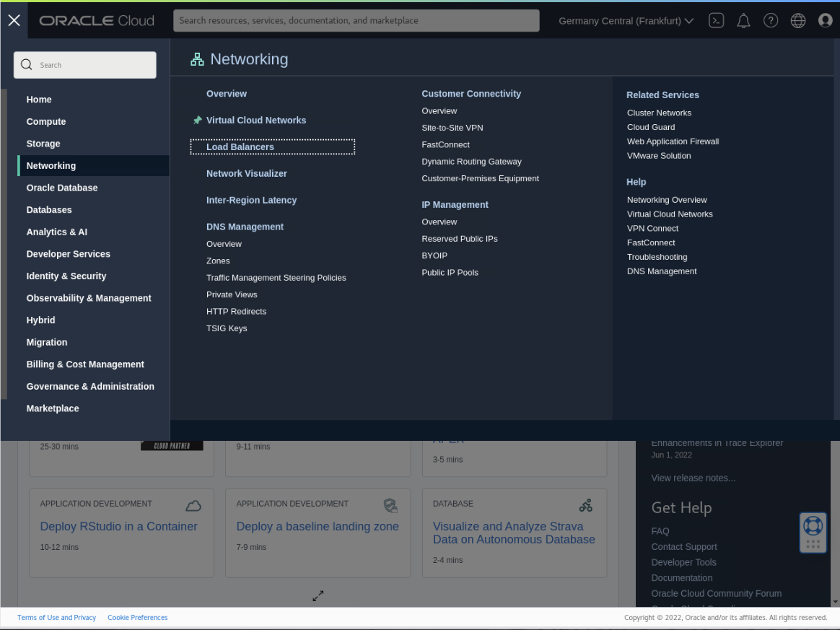Click the Cookie Preferences link
Image resolution: width=840 pixels, height=630 pixels.
[x=137, y=617]
